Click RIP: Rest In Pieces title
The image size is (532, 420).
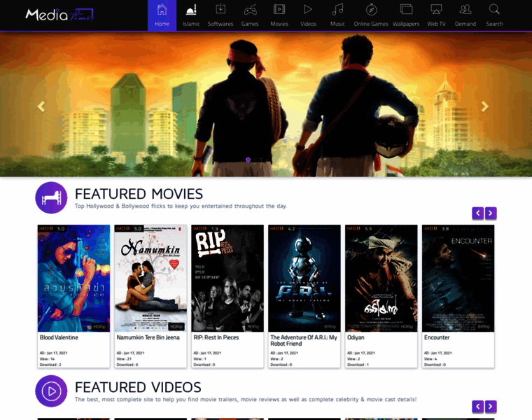click(x=216, y=337)
